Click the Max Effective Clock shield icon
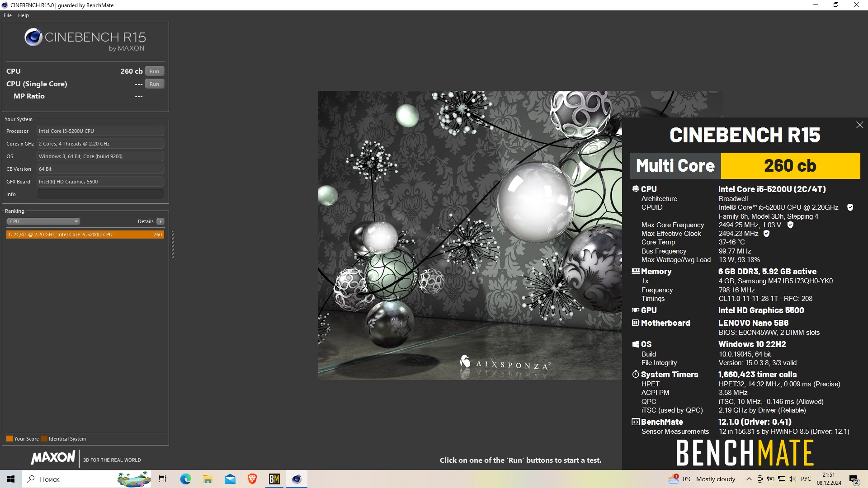The image size is (868, 488). pyautogui.click(x=766, y=234)
